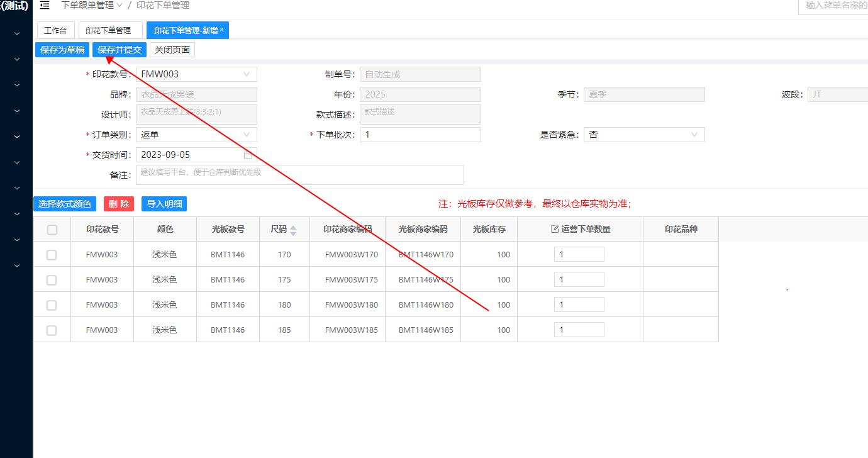Click the 备注 remarks input field

(x=300, y=175)
